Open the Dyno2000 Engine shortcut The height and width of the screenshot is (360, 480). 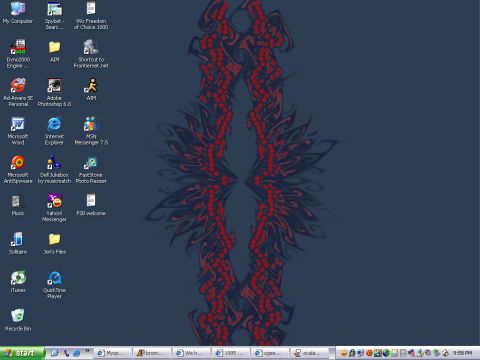coord(18,54)
